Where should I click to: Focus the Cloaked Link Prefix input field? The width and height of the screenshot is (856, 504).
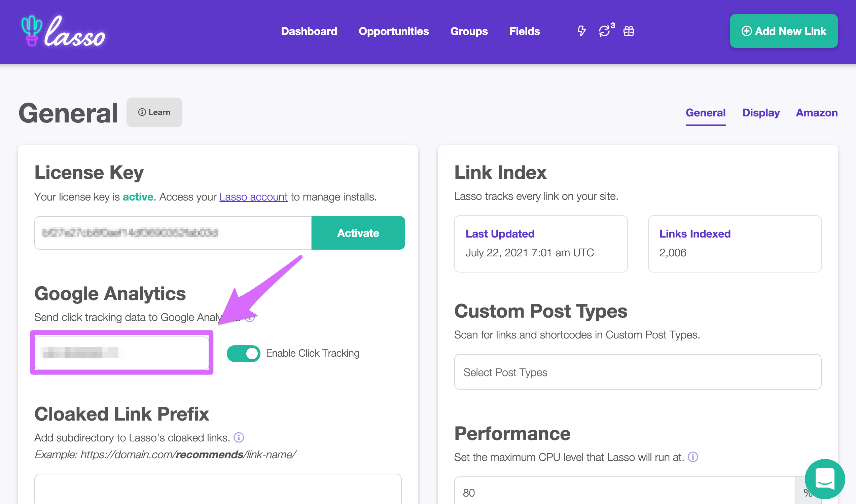(x=218, y=489)
